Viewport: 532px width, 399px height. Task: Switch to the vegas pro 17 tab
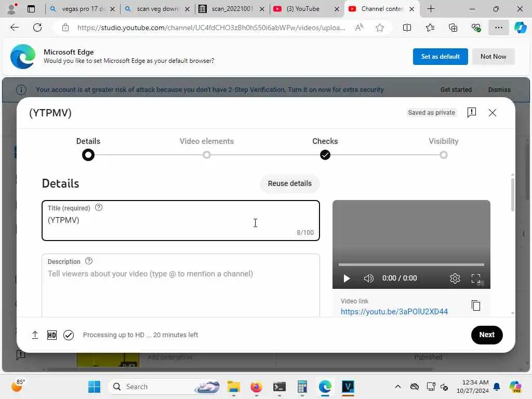[x=83, y=9]
